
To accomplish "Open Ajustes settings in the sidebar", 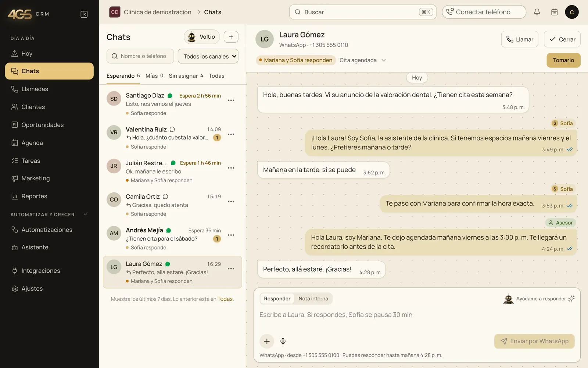I will (x=49, y=289).
